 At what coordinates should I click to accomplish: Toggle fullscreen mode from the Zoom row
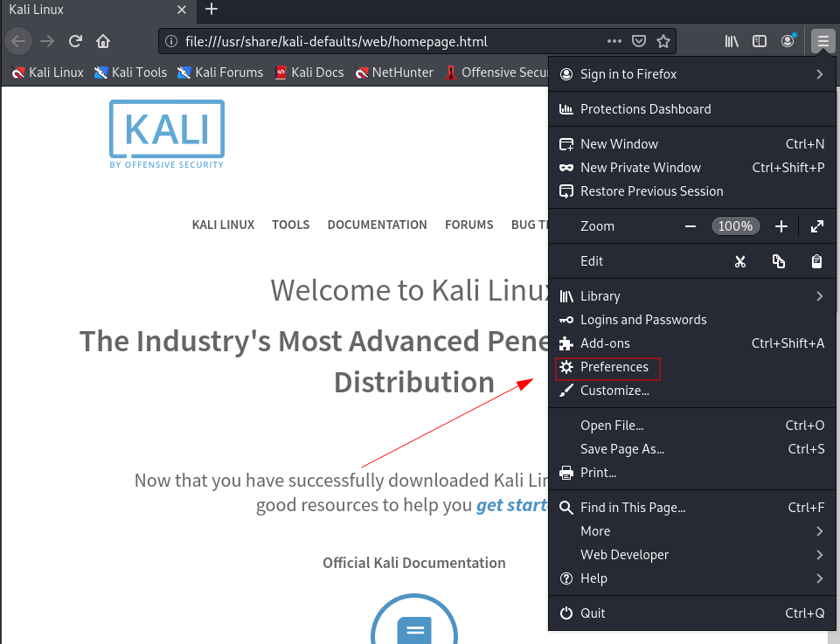point(816,225)
